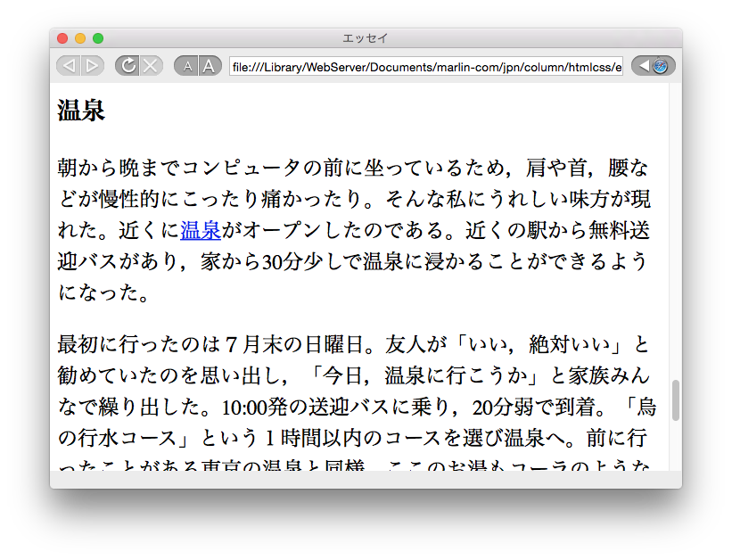This screenshot has height=560, width=732.
Task: Stop loading with the X button
Action: pyautogui.click(x=151, y=66)
